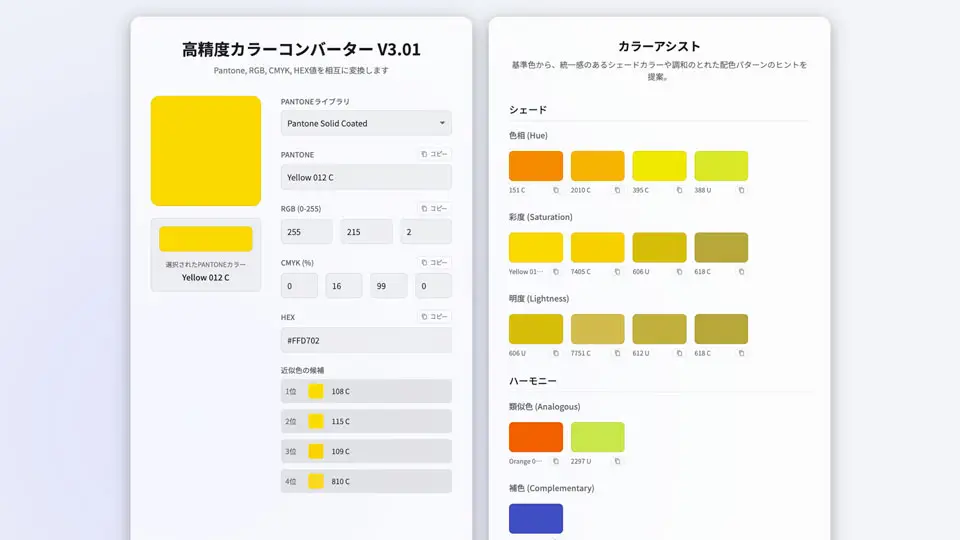Pick the 7751 C lightness swatch
This screenshot has height=540, width=960.
click(x=598, y=329)
